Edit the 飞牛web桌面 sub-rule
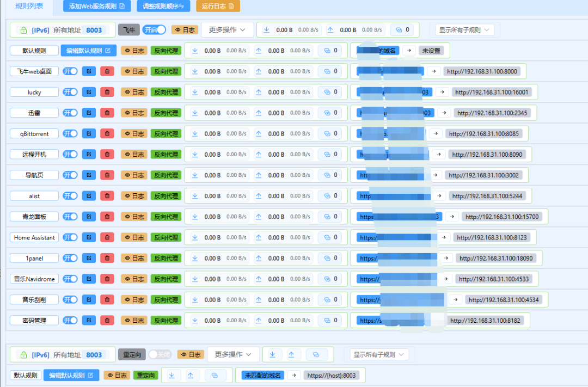 pyautogui.click(x=89, y=71)
